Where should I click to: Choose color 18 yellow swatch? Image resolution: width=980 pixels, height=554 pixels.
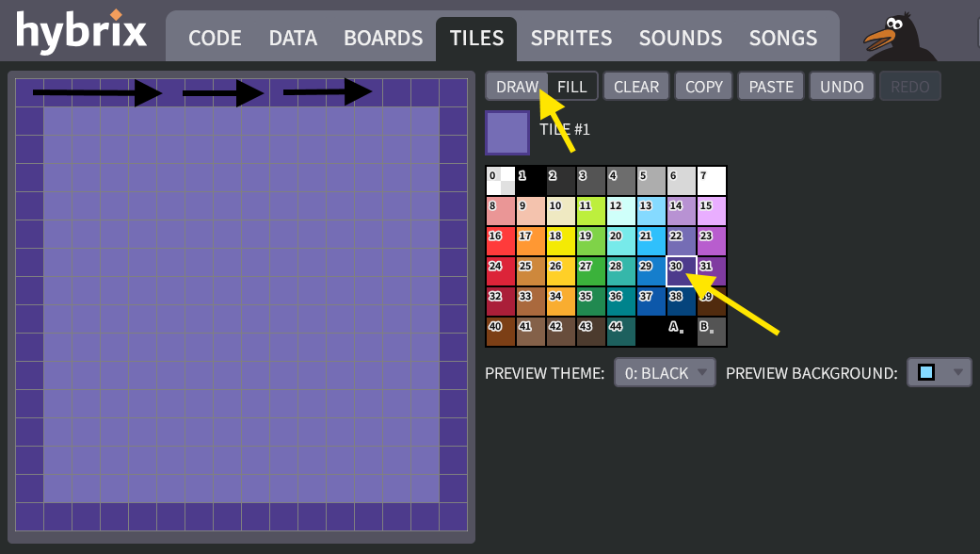click(x=561, y=241)
